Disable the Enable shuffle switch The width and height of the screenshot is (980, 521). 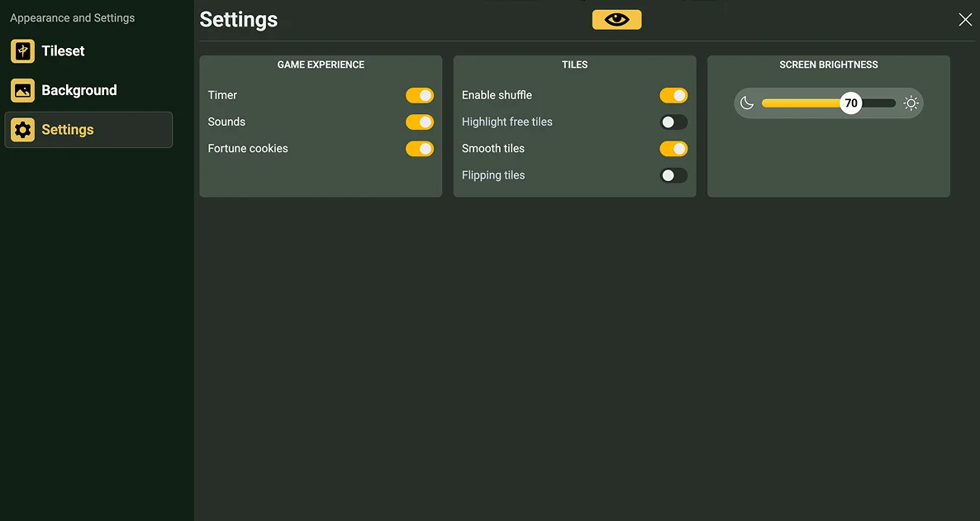click(673, 96)
